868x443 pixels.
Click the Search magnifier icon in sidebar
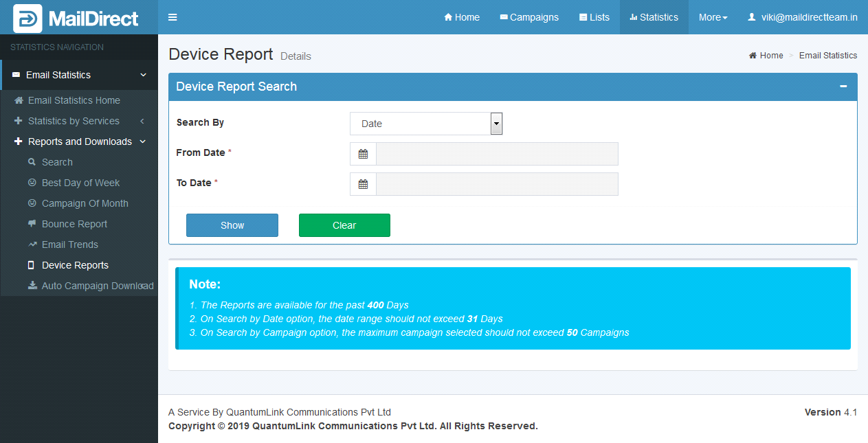pyautogui.click(x=32, y=162)
